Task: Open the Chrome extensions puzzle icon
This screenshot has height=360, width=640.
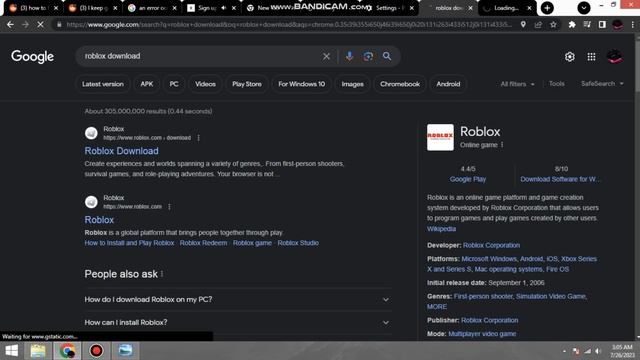Action: (x=572, y=24)
